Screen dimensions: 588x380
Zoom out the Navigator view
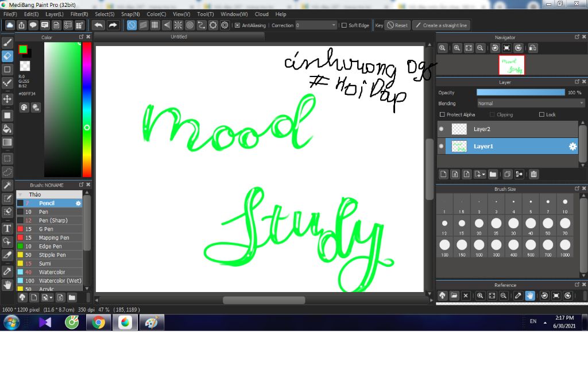coord(480,48)
